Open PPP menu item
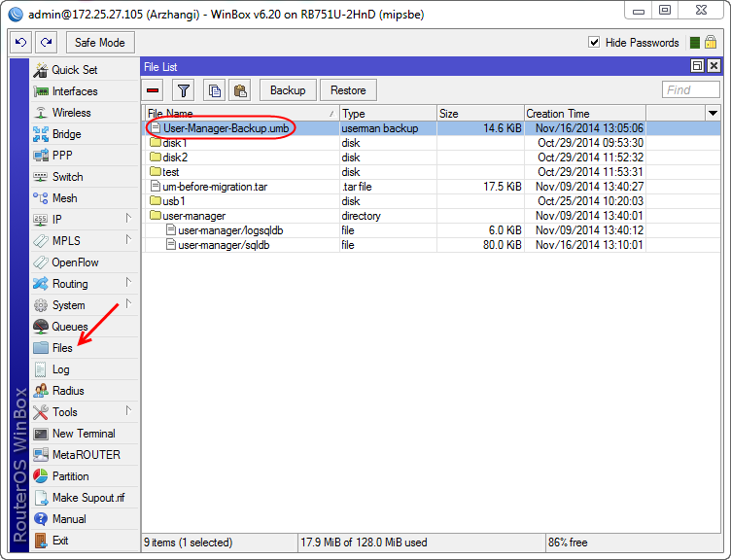This screenshot has height=560, width=731. click(85, 156)
